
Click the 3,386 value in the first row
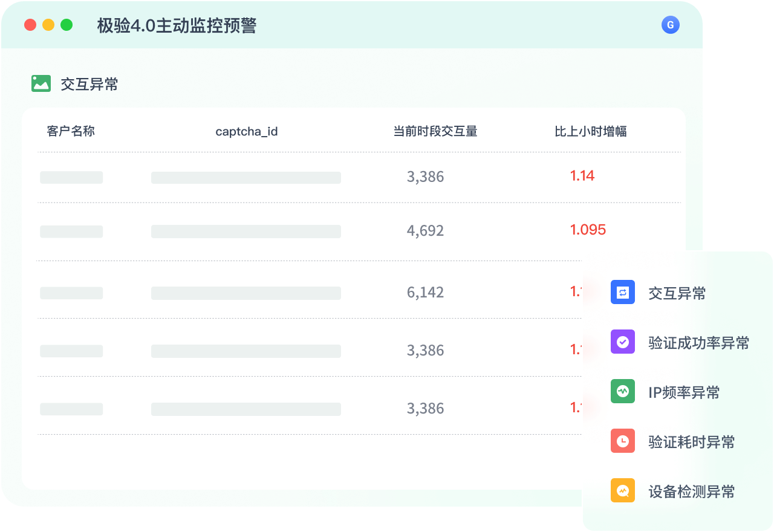(426, 177)
